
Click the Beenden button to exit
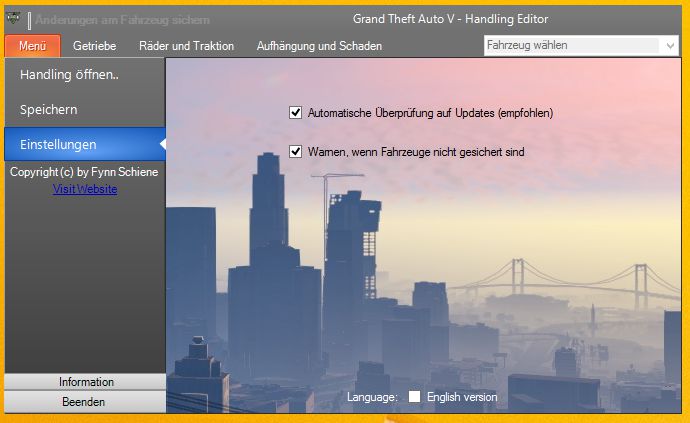click(85, 401)
